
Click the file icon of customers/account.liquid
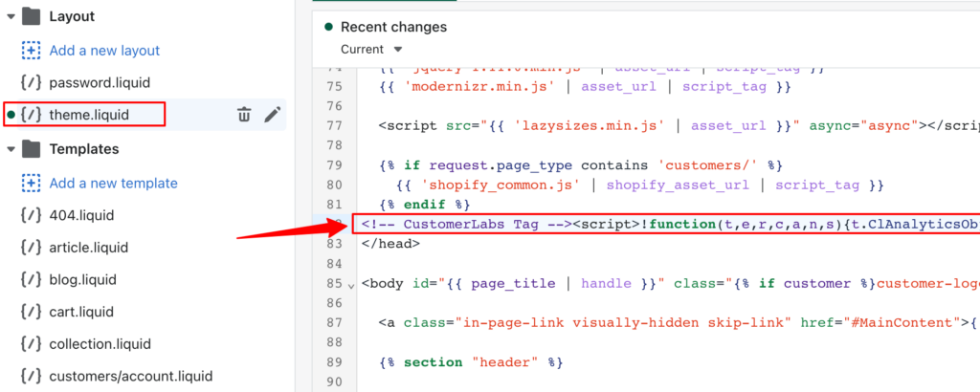[x=32, y=377]
